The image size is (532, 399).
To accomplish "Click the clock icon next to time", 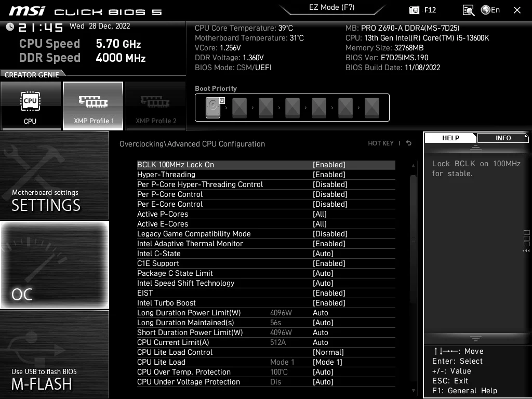I will (x=10, y=27).
